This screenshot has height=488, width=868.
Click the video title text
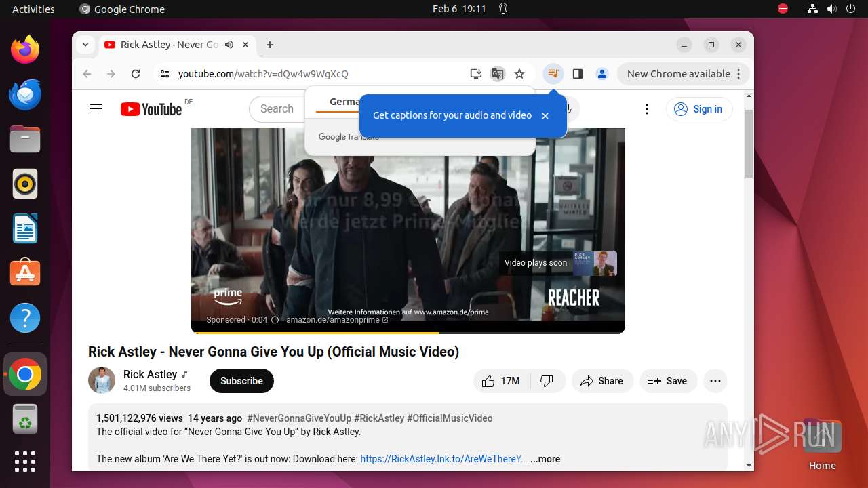pos(273,352)
